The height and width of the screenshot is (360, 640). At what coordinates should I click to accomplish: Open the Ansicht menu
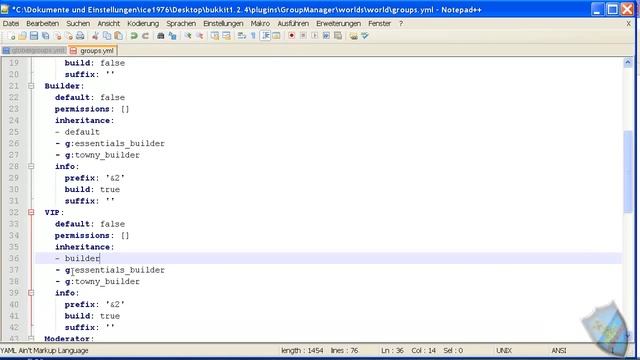pyautogui.click(x=109, y=24)
